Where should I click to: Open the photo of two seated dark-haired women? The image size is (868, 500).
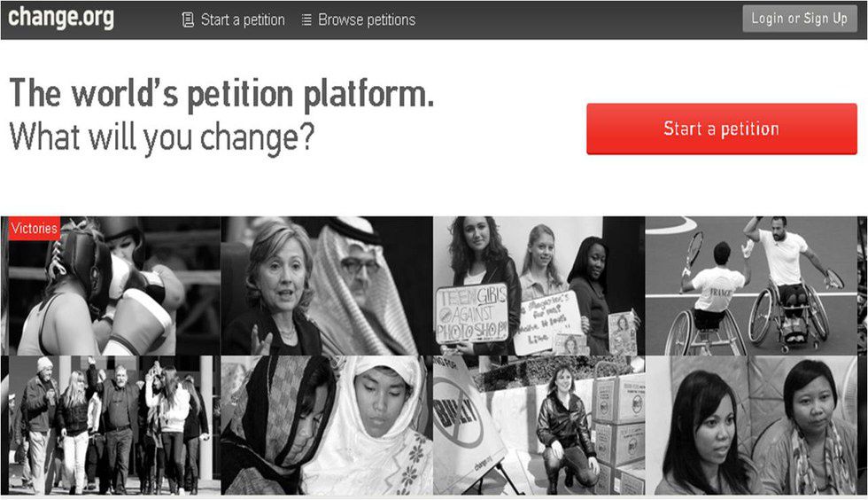[x=751, y=426]
